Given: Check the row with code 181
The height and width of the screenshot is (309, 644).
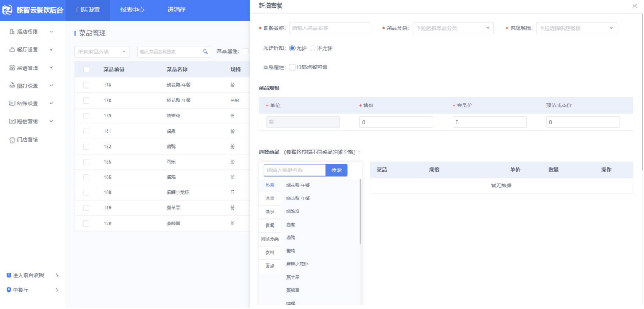Looking at the screenshot, I should click(86, 131).
